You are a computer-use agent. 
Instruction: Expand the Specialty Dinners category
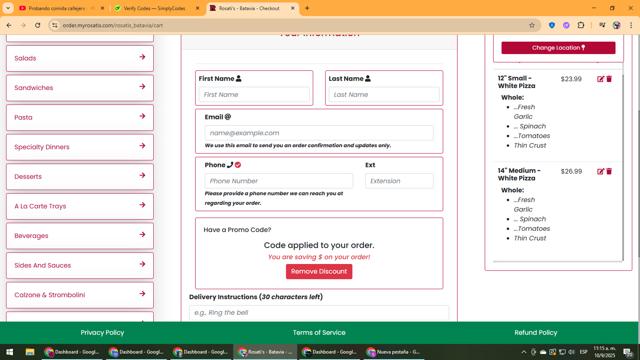tap(80, 147)
